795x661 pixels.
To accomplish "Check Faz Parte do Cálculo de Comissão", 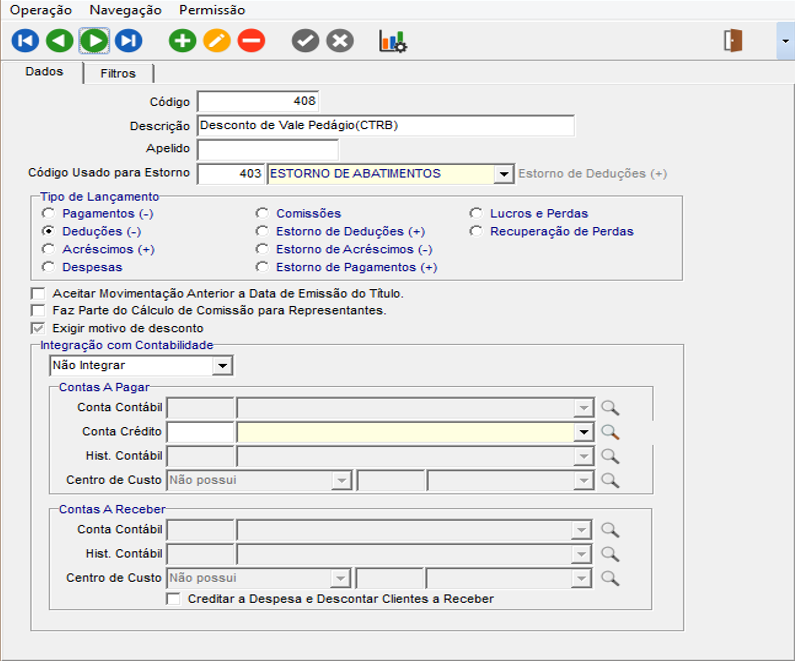I will (39, 311).
